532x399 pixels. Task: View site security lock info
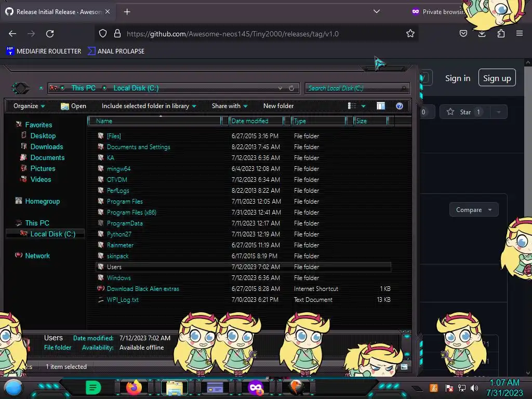[117, 34]
